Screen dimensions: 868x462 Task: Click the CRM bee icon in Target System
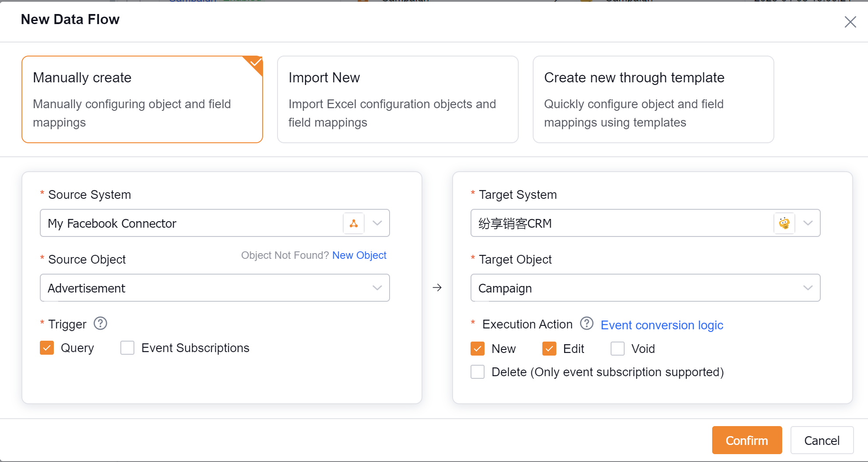click(784, 223)
